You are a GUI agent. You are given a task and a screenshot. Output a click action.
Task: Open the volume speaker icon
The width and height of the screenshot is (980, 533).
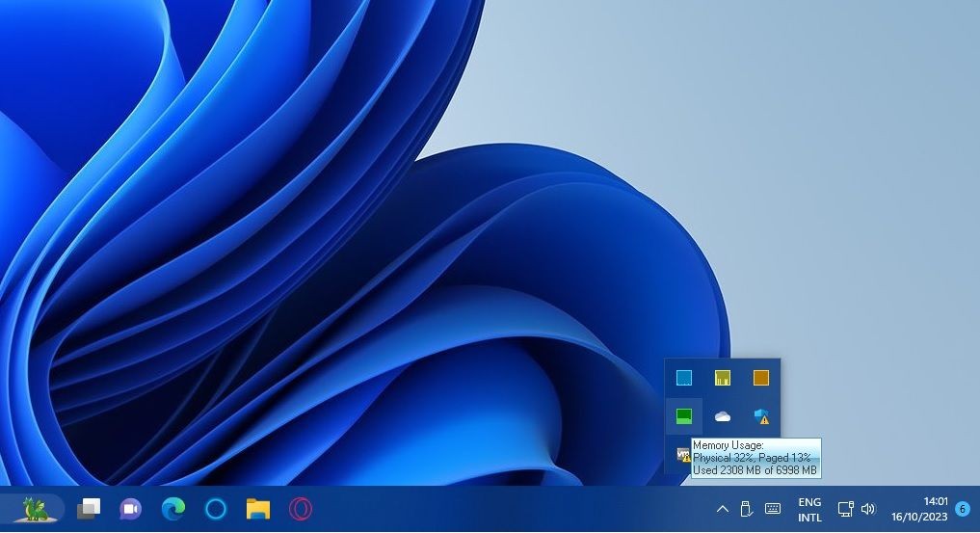(868, 509)
